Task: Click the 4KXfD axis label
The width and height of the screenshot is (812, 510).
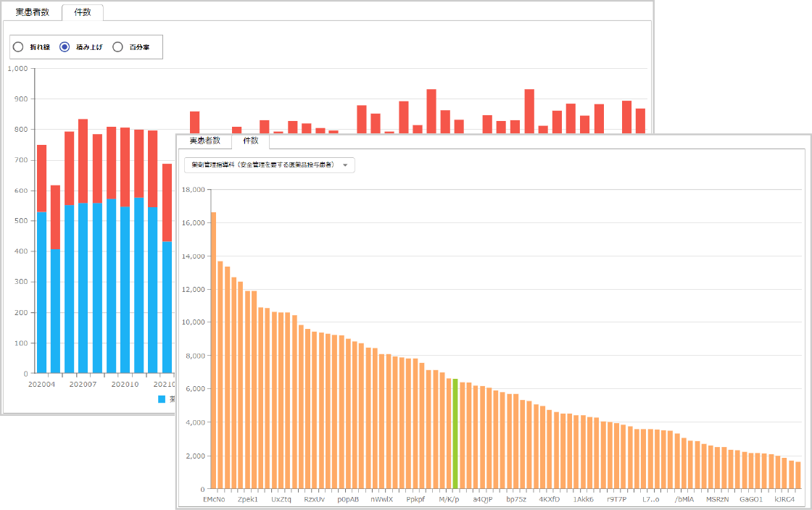Action: pyautogui.click(x=550, y=500)
